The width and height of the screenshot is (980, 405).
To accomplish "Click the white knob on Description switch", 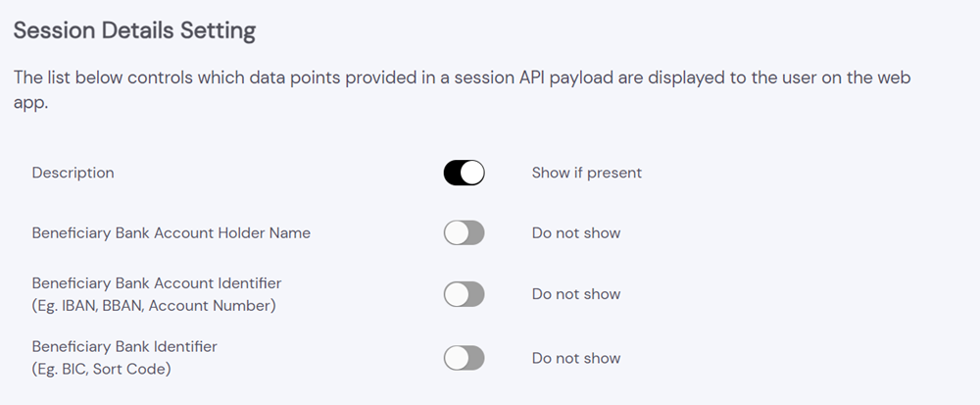I will tap(473, 174).
